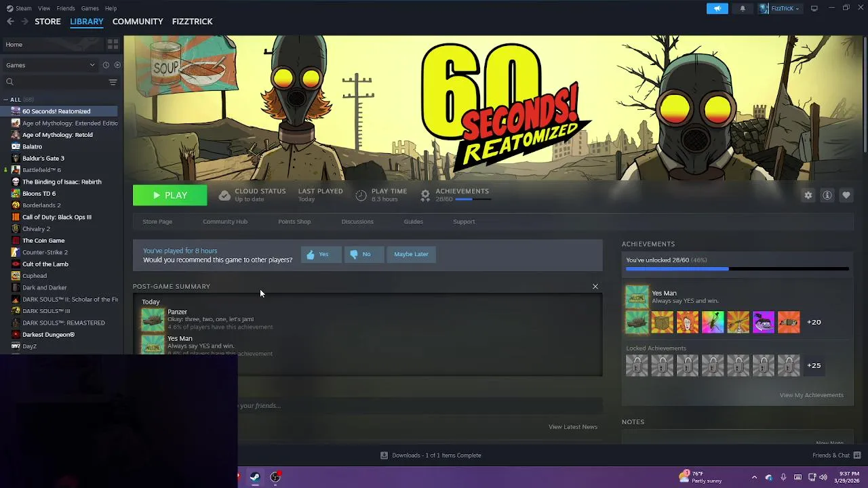Click the Achievements trophy stat icon

(425, 195)
